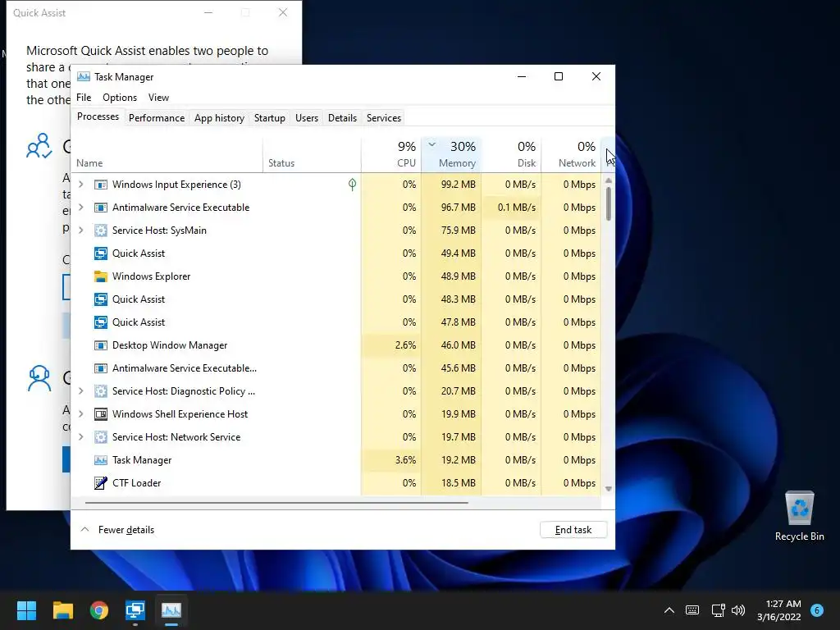
Task: Click the Windows Shell Experience Host icon
Action: 101,414
